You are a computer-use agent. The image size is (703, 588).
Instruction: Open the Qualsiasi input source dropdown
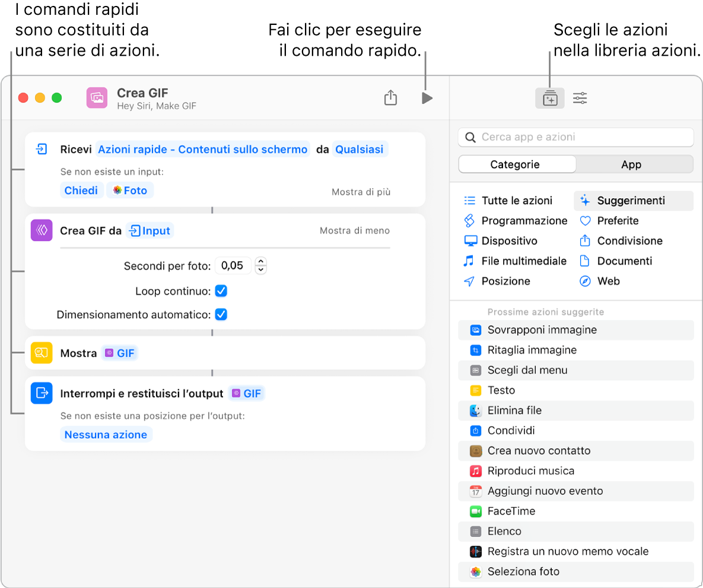click(x=360, y=150)
